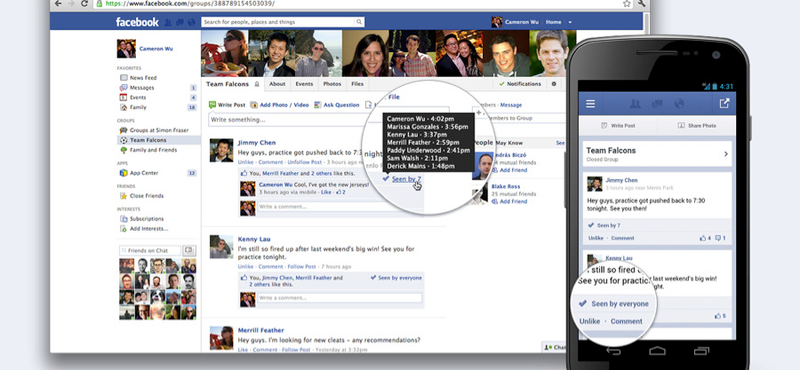This screenshot has height=370, width=800.
Task: Select Ask Question option
Action: [x=337, y=105]
